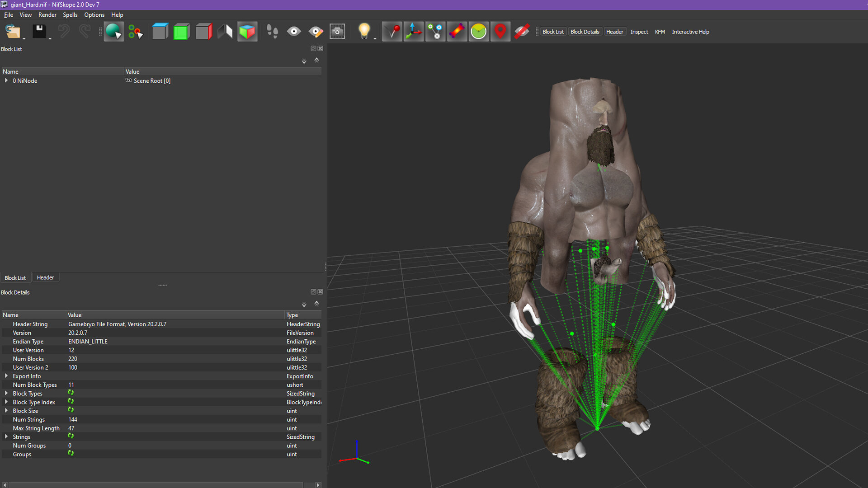Click the flip view black-white icon
Viewport: 868px width, 488px height.
coord(225,32)
